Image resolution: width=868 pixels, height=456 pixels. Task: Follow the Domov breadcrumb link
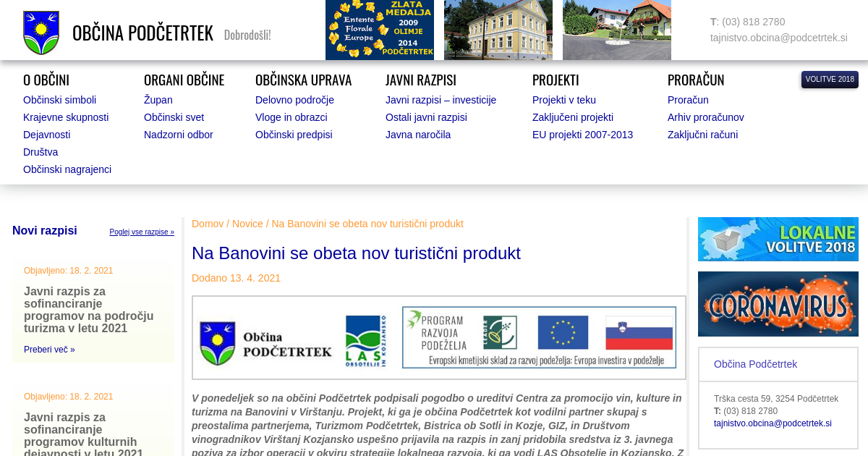208,224
